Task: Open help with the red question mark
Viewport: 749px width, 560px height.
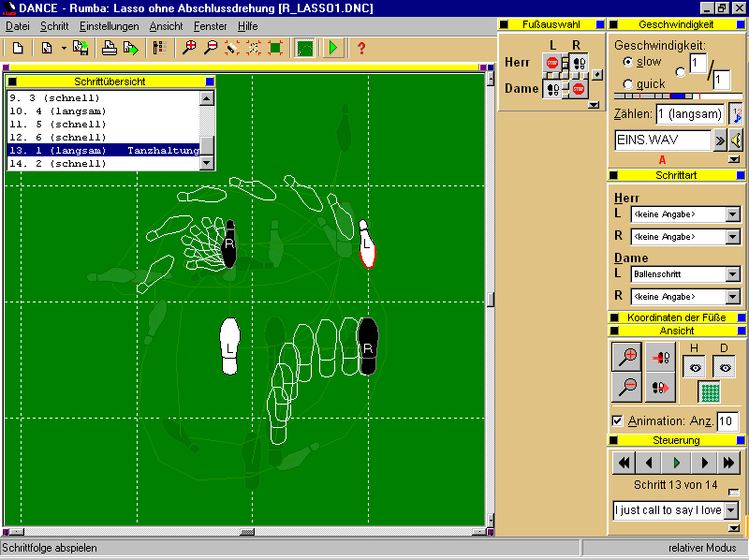Action: [361, 48]
